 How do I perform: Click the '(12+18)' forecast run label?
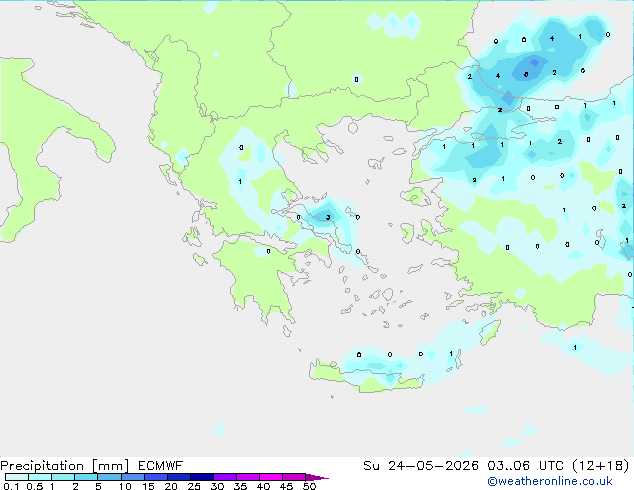point(601,466)
